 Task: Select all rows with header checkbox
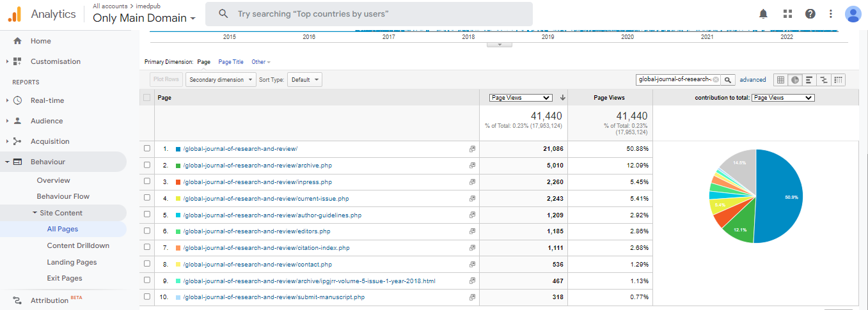coord(147,98)
